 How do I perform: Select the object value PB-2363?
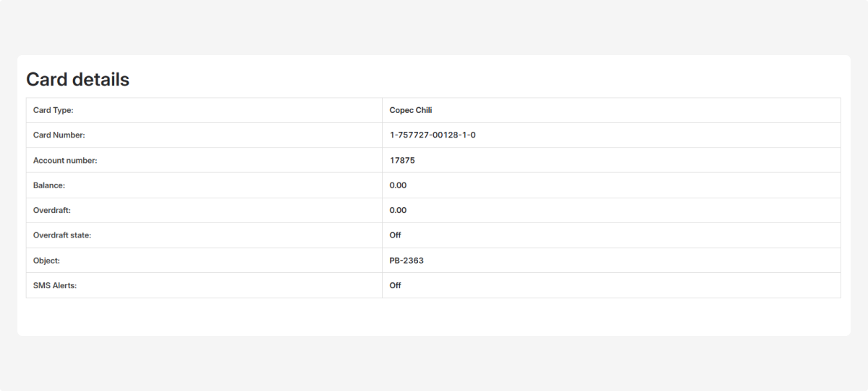tap(407, 261)
